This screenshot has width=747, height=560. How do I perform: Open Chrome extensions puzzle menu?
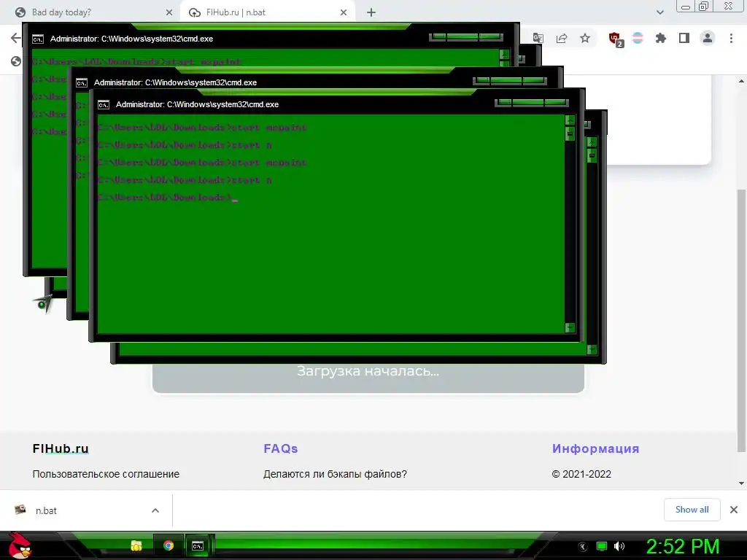click(x=661, y=38)
